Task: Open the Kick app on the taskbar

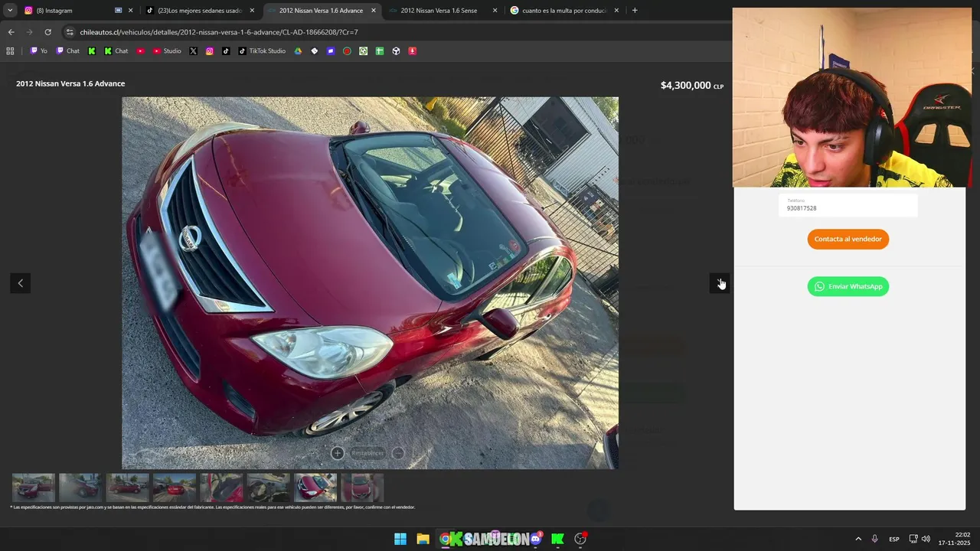Action: point(557,539)
